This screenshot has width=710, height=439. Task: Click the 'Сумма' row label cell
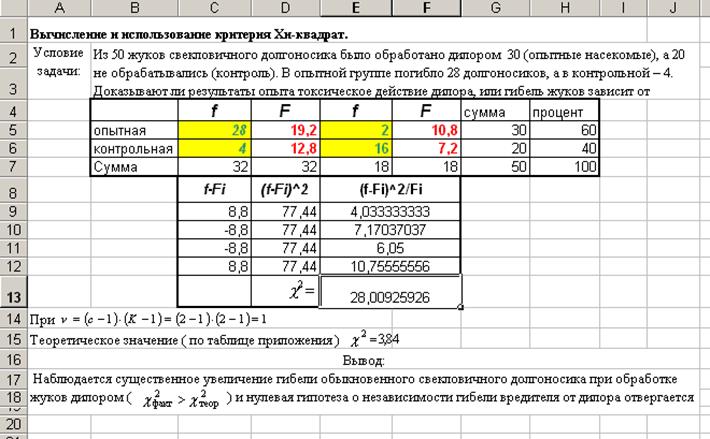click(x=134, y=167)
